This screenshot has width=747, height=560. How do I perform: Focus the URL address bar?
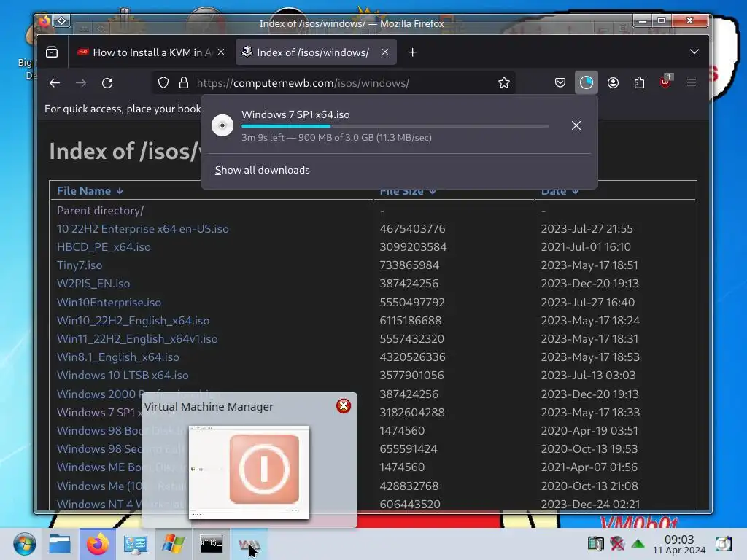[333, 83]
